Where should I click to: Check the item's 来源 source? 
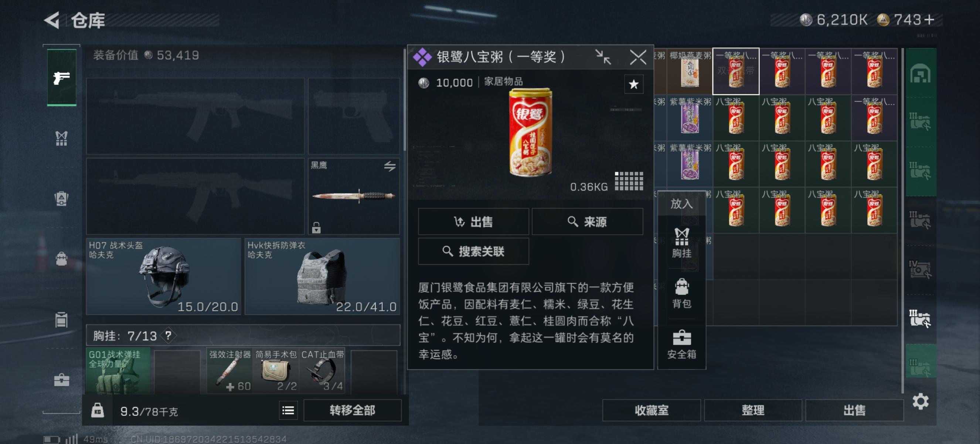pos(587,221)
